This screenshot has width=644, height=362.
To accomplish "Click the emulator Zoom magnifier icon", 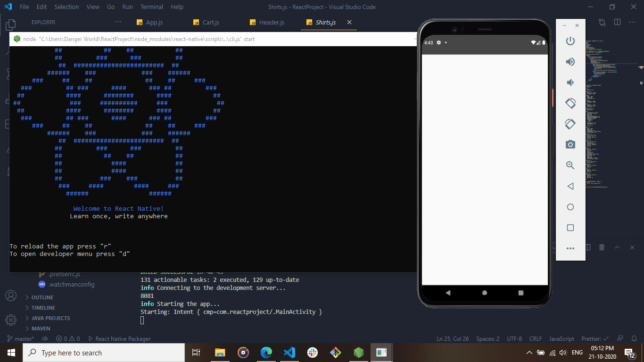I will (x=570, y=165).
